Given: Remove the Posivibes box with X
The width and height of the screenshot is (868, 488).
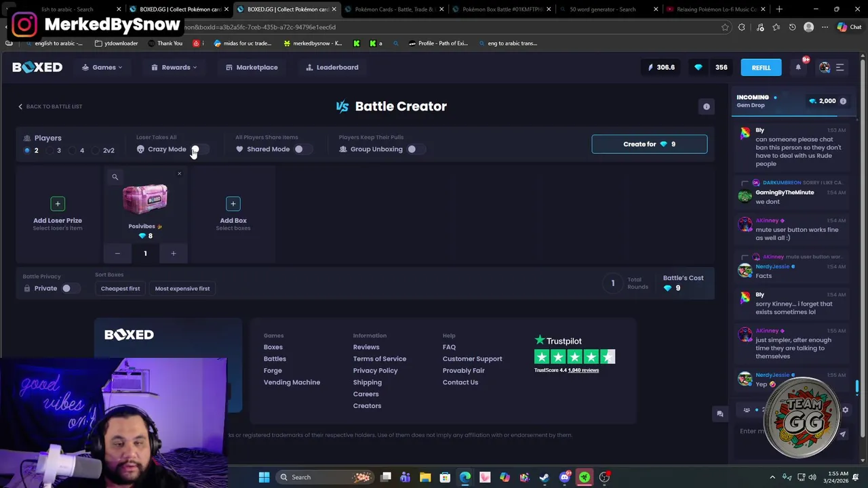Looking at the screenshot, I should pos(179,174).
